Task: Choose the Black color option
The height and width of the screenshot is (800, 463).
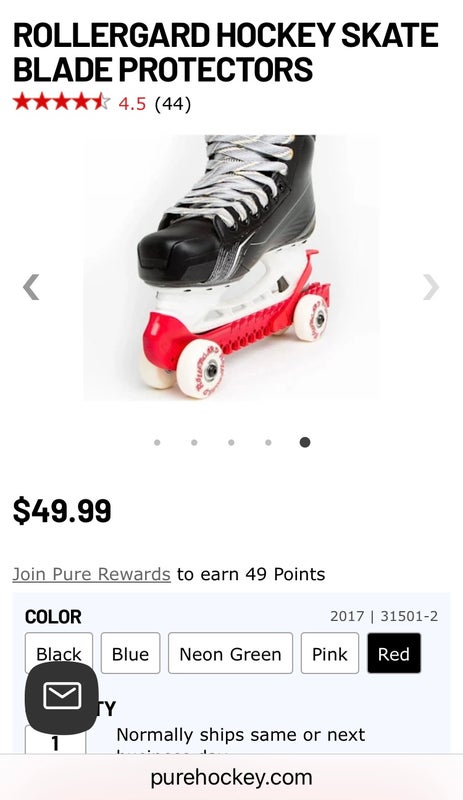Action: (x=59, y=653)
